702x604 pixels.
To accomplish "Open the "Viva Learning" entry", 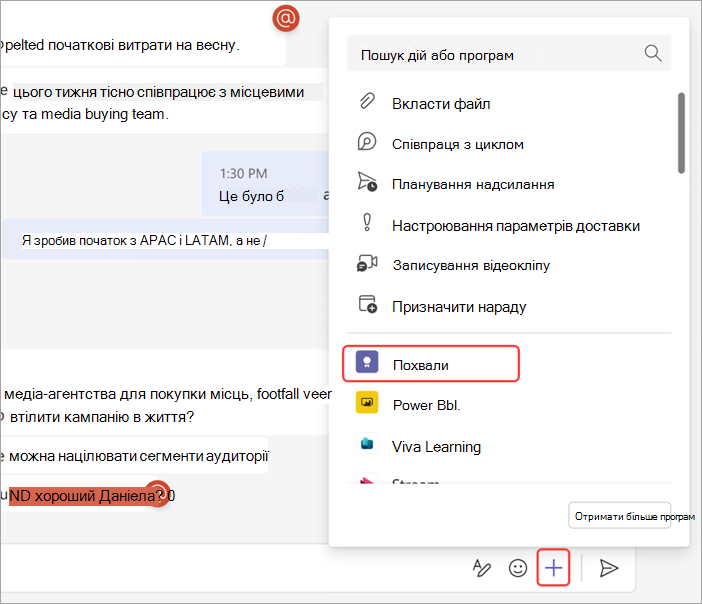I will pos(437,447).
